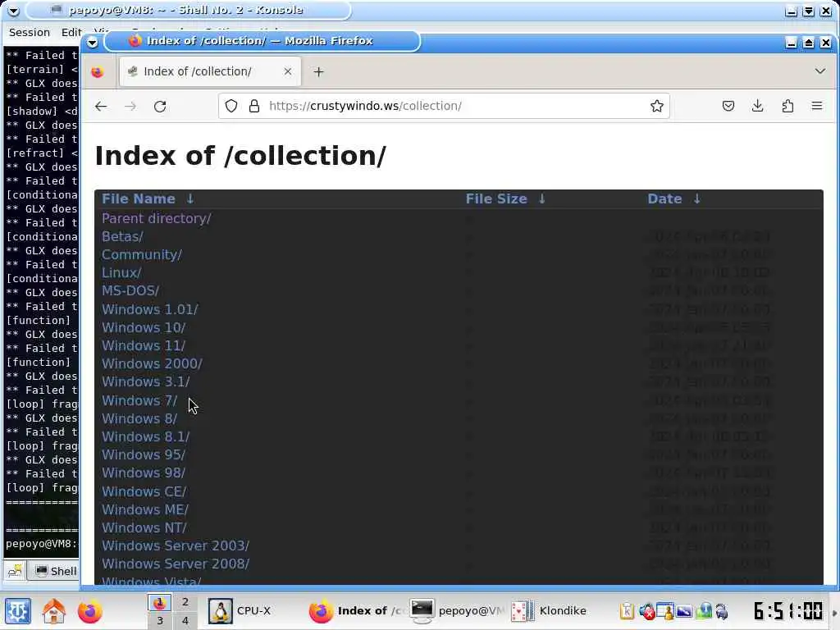Click the Firefox View icon beside the tabs
840x630 pixels.
pos(98,72)
